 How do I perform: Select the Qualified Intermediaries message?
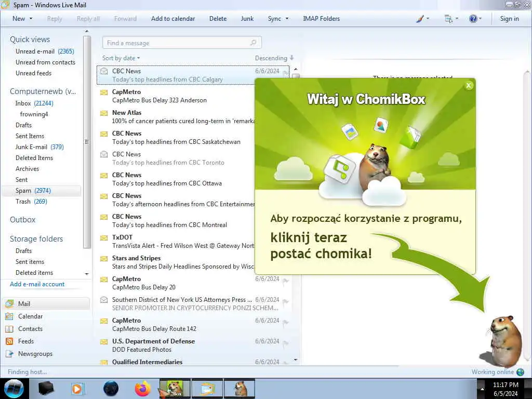tap(193, 362)
